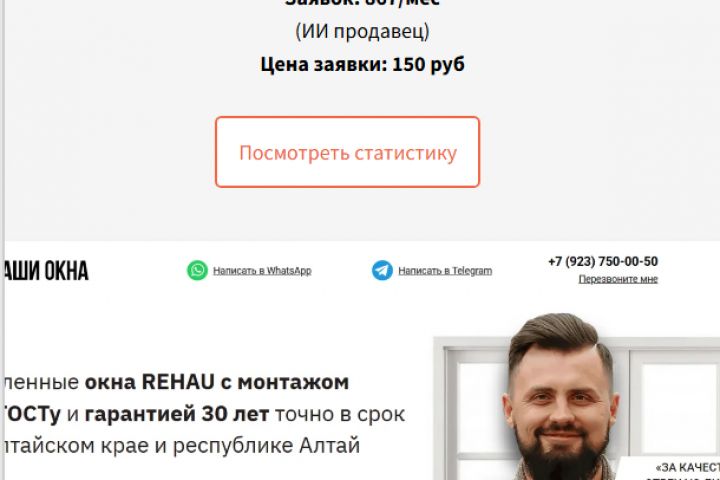Click the Цена заявки: 150 руб text
Screen dimensions: 720x480
pyautogui.click(x=362, y=64)
